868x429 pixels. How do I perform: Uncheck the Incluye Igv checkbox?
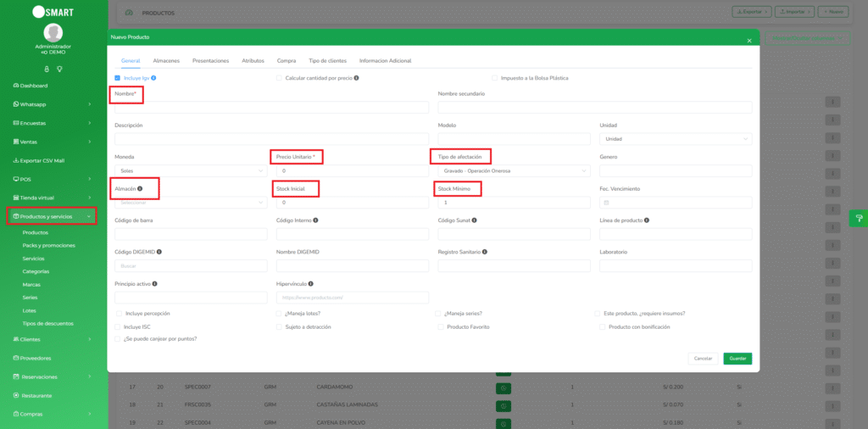pyautogui.click(x=118, y=78)
